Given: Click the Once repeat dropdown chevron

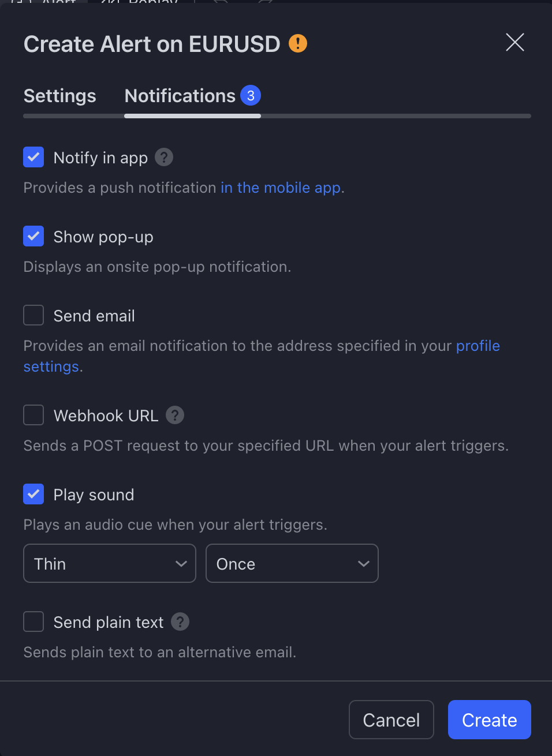Looking at the screenshot, I should click(x=364, y=563).
